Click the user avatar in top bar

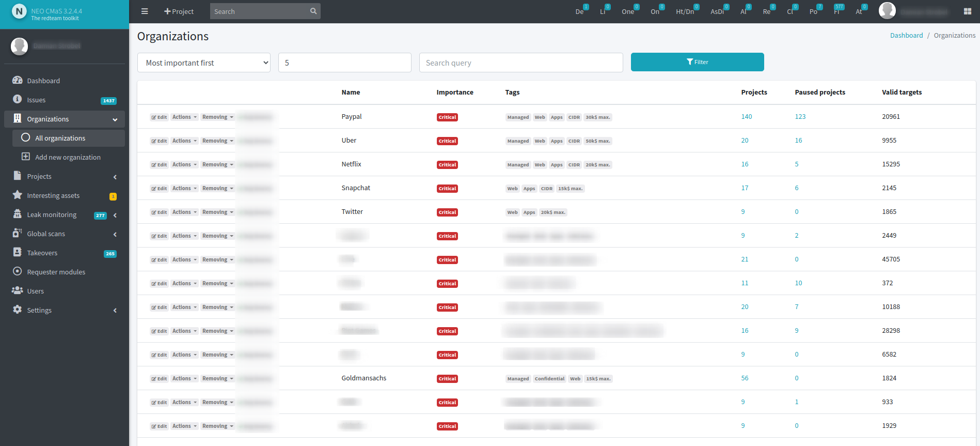(x=887, y=10)
